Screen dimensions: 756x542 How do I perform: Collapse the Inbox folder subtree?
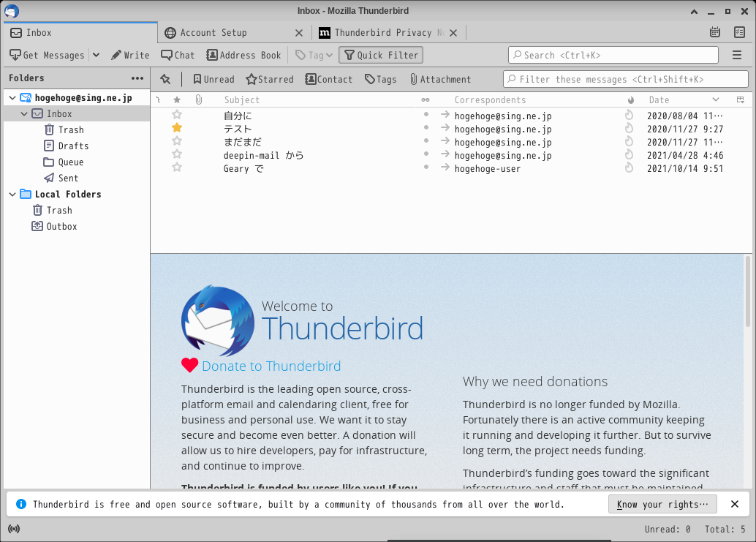24,114
